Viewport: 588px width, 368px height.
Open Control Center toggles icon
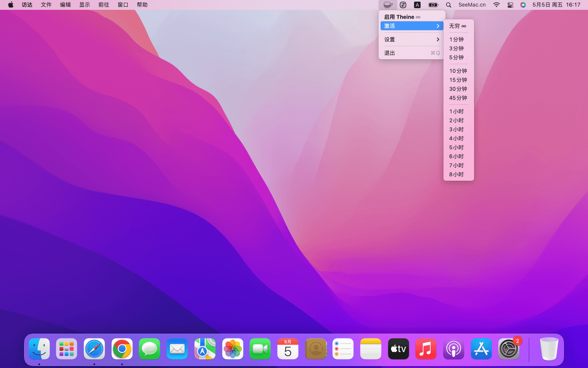pyautogui.click(x=510, y=5)
